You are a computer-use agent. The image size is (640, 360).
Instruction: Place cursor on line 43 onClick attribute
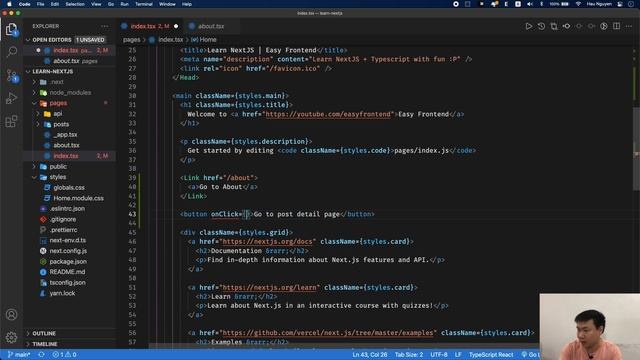(x=224, y=214)
